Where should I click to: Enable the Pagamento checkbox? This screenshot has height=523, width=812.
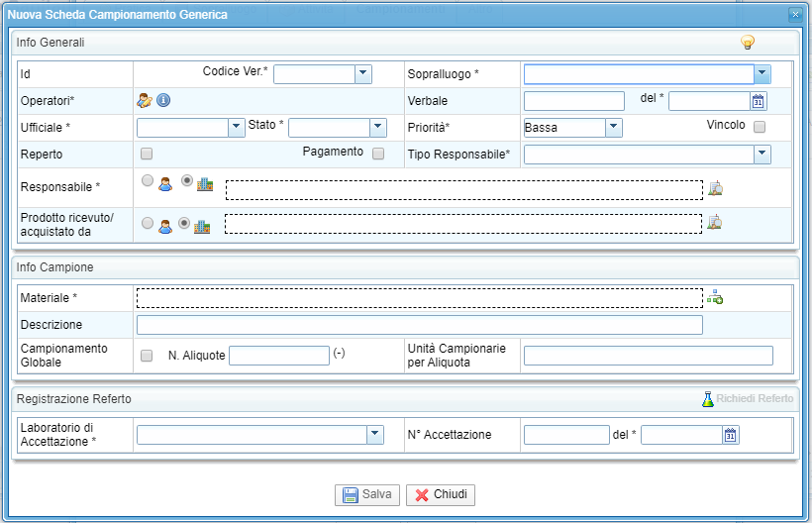click(378, 154)
